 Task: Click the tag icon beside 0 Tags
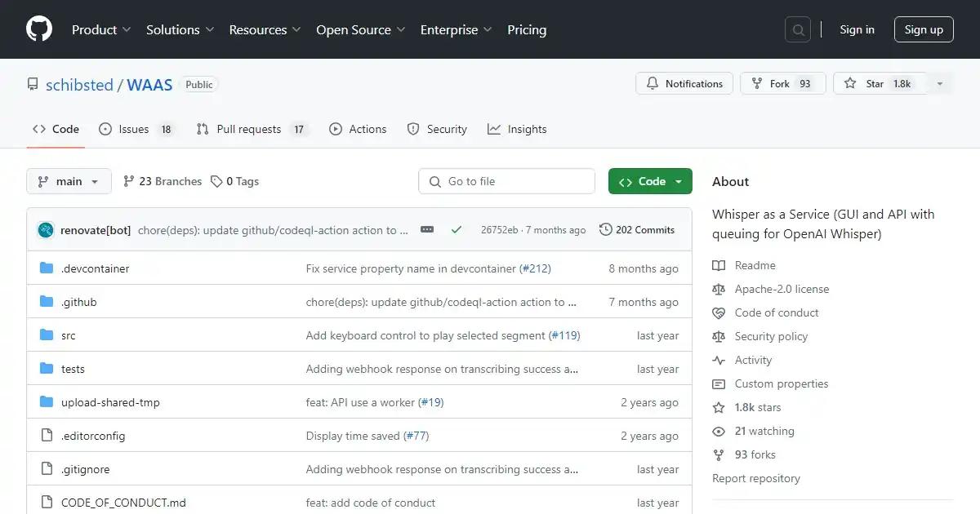click(216, 181)
